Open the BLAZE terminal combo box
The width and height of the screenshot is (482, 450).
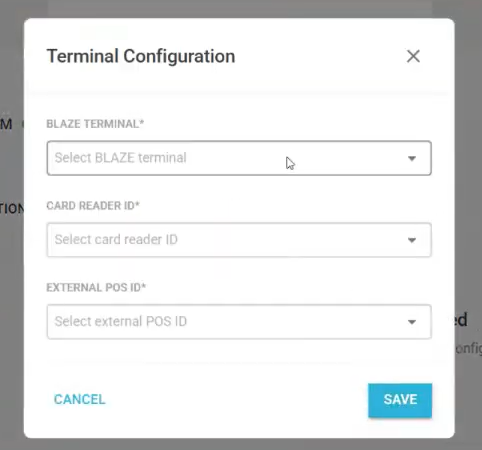(239, 158)
